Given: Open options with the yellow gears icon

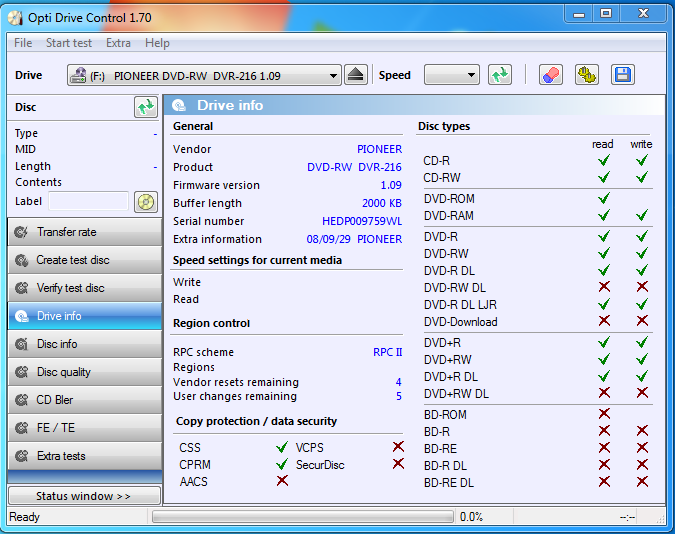Looking at the screenshot, I should click(586, 75).
